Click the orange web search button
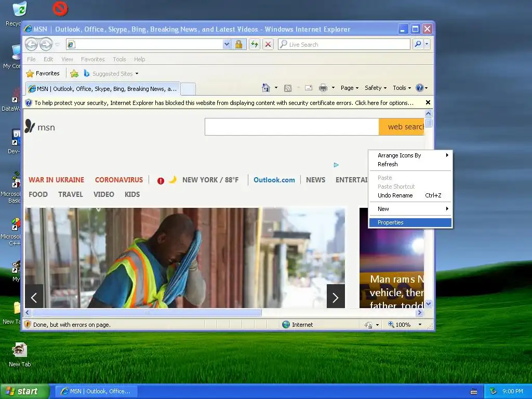Image resolution: width=532 pixels, height=399 pixels. [402, 127]
